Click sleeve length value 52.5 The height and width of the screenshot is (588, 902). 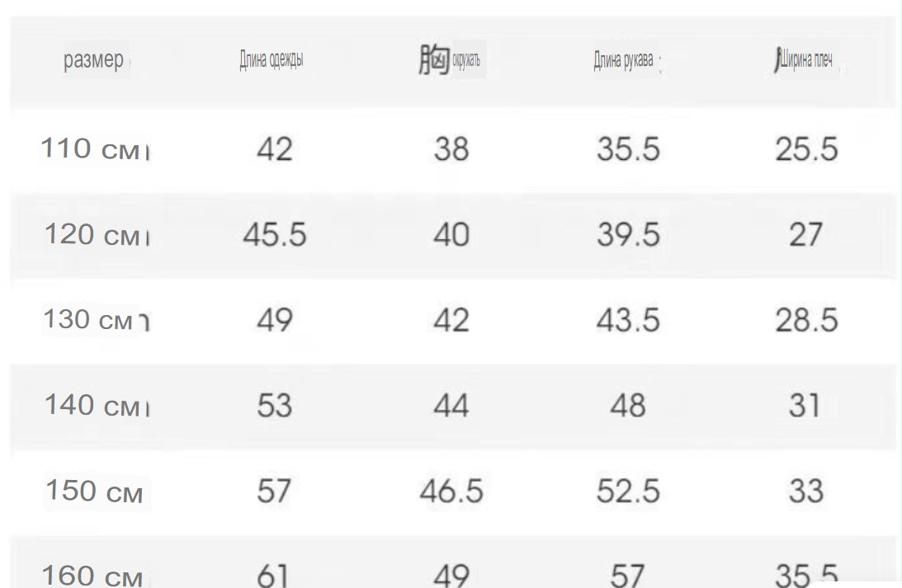[x=628, y=492]
